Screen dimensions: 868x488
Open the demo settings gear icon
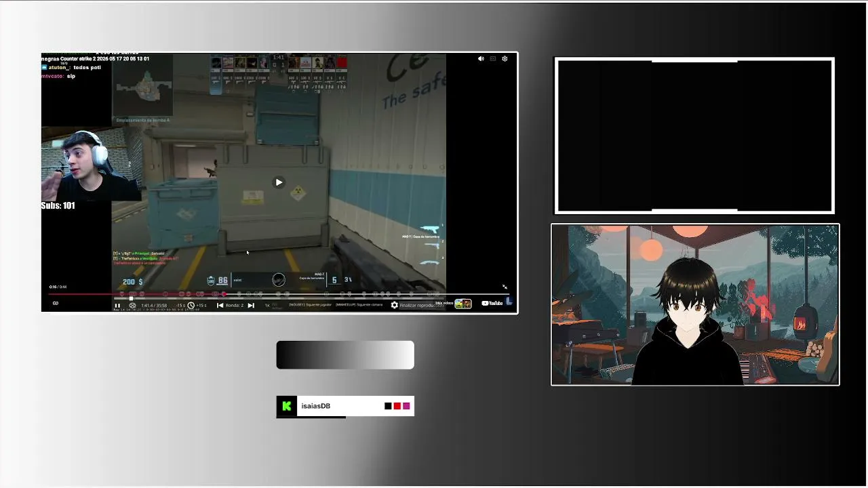(x=394, y=305)
